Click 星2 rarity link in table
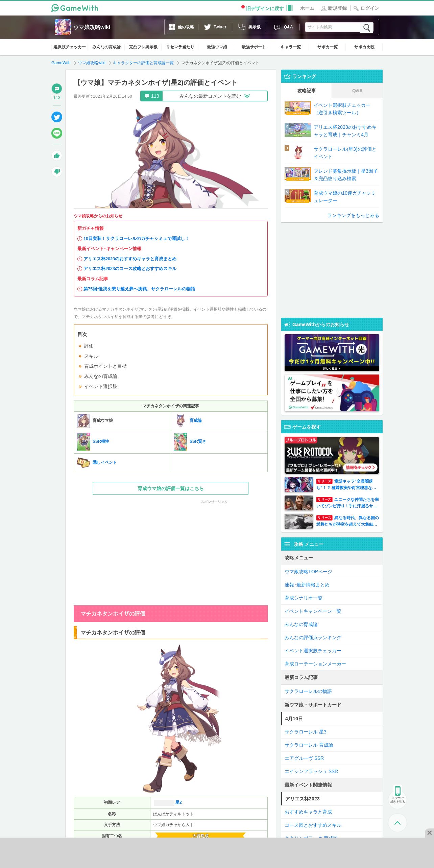The width and height of the screenshot is (434, 868). click(x=178, y=802)
